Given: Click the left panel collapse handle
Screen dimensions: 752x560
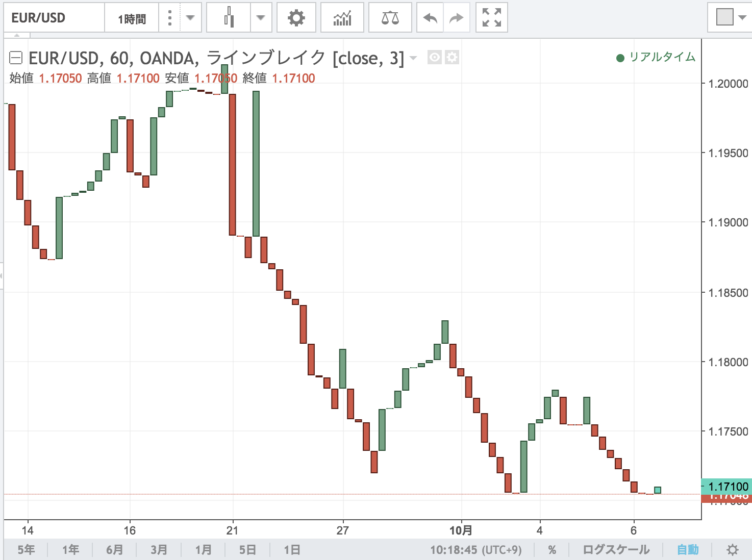Looking at the screenshot, I should coord(2,276).
